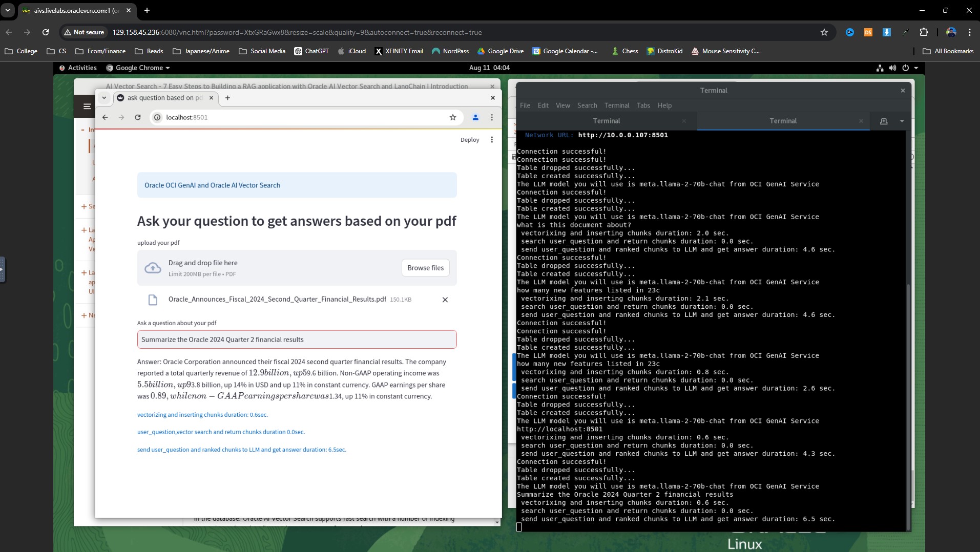
Task: Remove the uploaded Oracle financial results PDF
Action: coord(445,300)
